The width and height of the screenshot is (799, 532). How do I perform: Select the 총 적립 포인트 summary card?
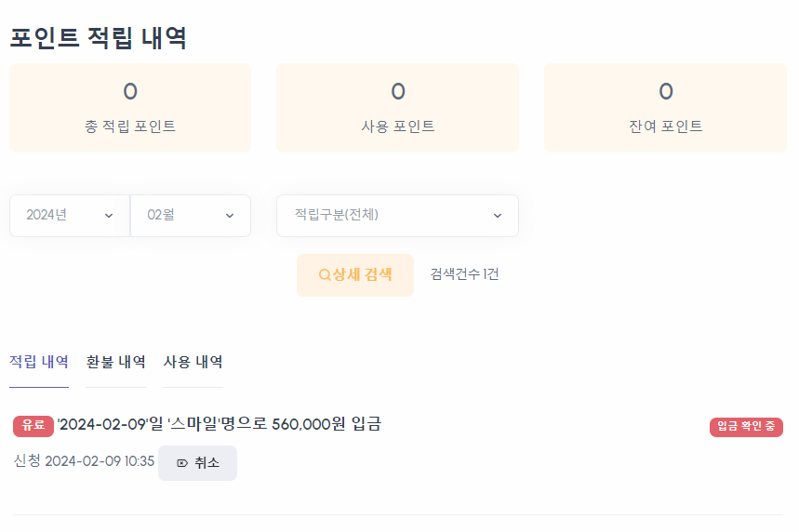pos(130,108)
